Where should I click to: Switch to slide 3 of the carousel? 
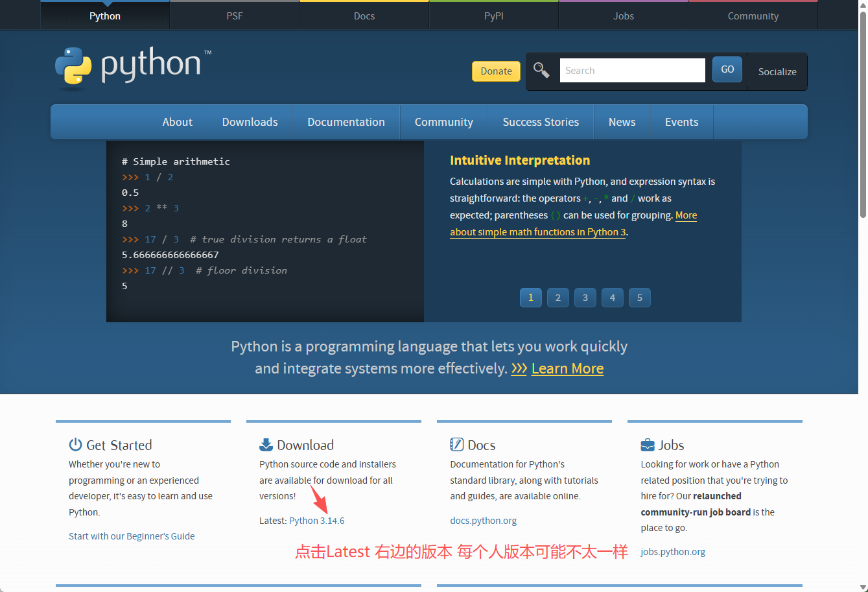[x=585, y=298]
